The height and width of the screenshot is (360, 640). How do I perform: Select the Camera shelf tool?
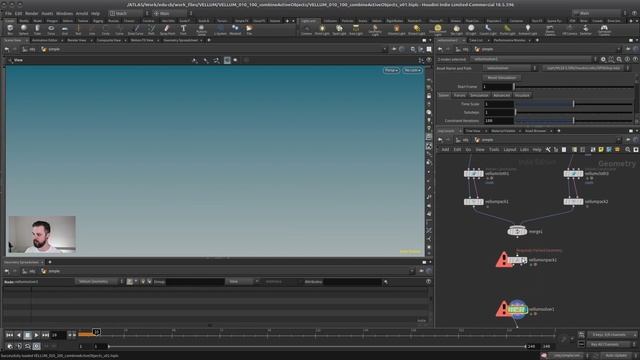click(x=306, y=29)
